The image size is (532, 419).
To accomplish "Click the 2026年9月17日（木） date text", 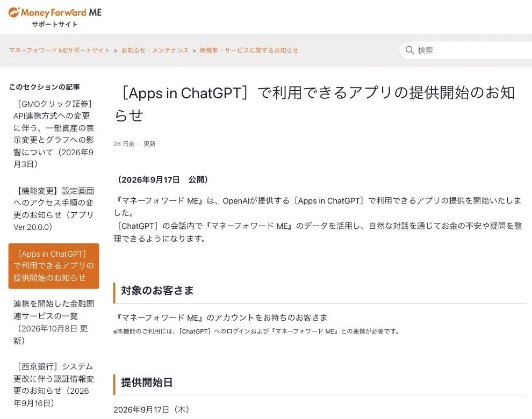I will [x=152, y=409].
